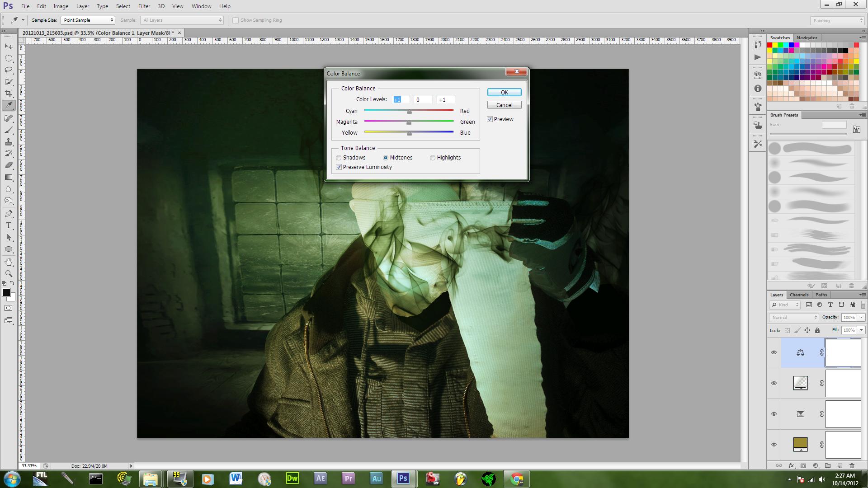Hide the Color Balance layer visibility

[774, 352]
